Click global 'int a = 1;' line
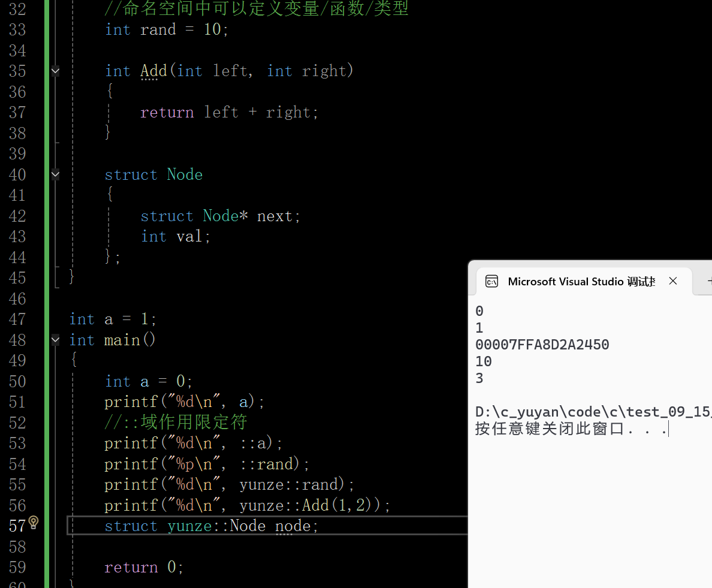Image resolution: width=712 pixels, height=588 pixels. point(113,319)
